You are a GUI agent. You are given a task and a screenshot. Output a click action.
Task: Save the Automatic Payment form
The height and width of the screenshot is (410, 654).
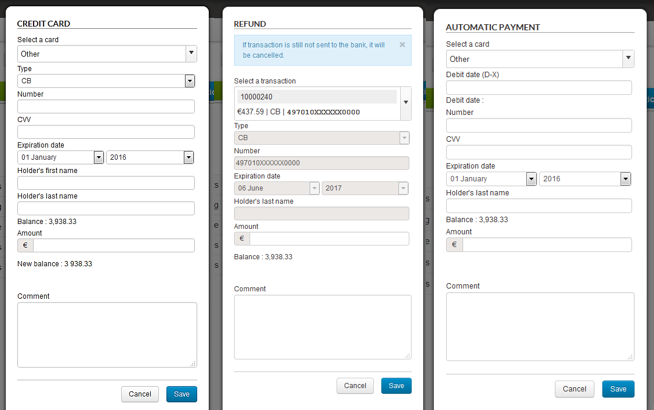click(x=617, y=388)
